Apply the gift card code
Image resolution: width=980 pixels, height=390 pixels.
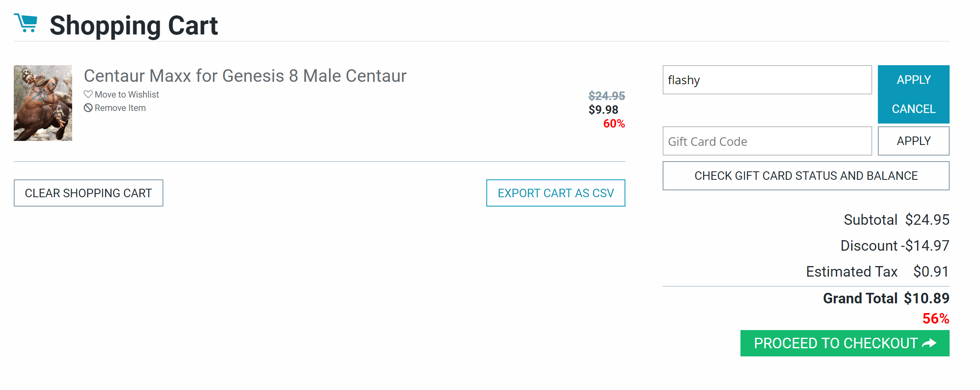(914, 141)
